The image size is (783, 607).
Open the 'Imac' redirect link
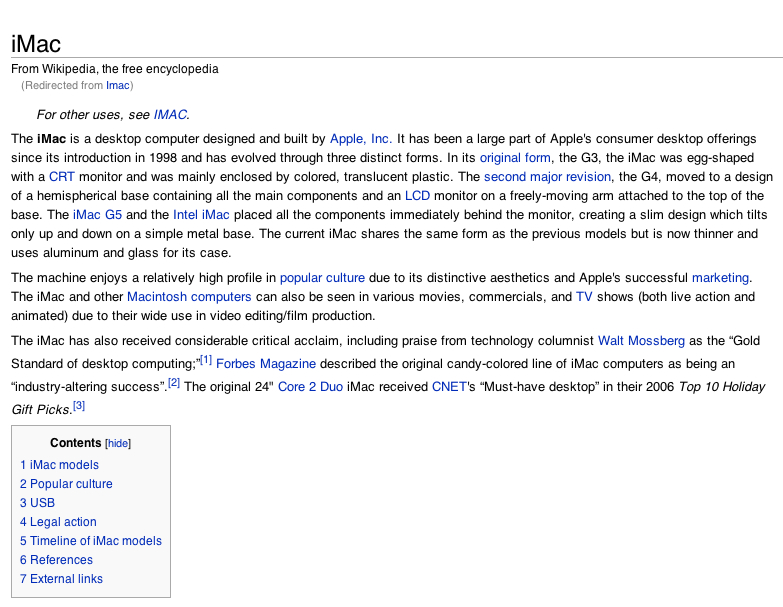117,85
